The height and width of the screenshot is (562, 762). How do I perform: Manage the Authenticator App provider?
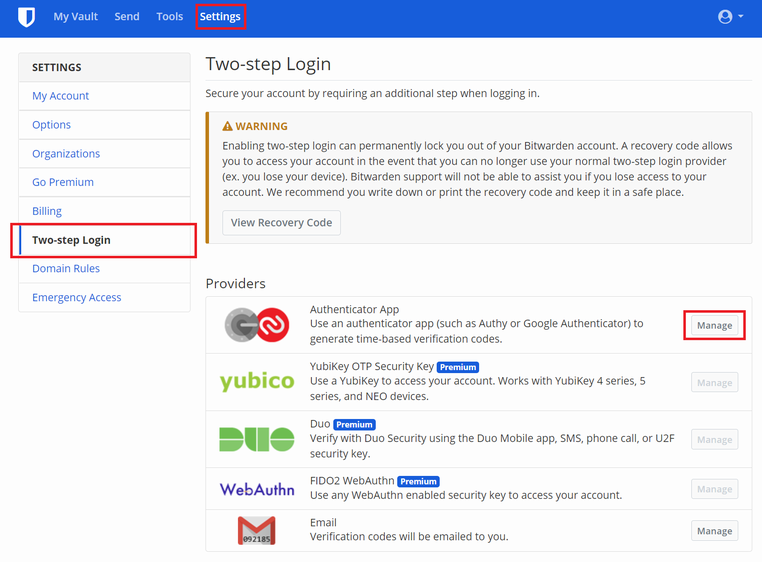pos(714,326)
